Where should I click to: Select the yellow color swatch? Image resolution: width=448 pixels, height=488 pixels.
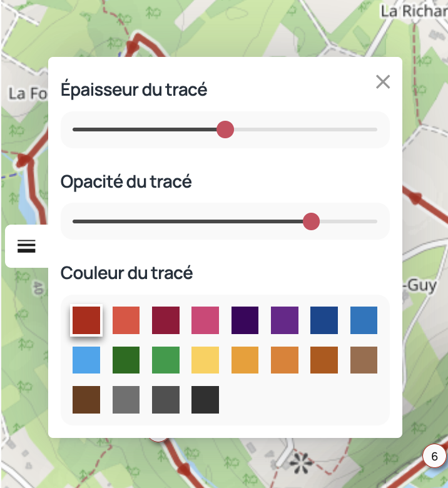tap(205, 360)
